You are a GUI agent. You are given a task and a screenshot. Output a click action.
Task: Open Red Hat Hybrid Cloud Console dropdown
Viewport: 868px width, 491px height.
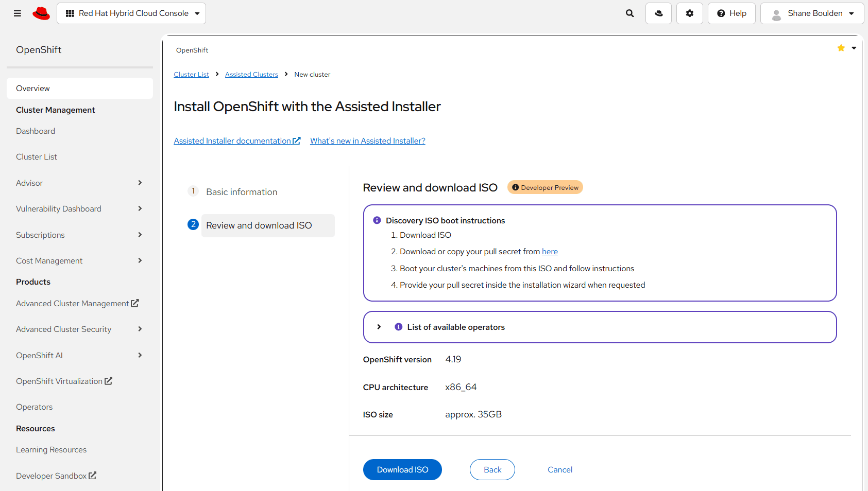[131, 13]
